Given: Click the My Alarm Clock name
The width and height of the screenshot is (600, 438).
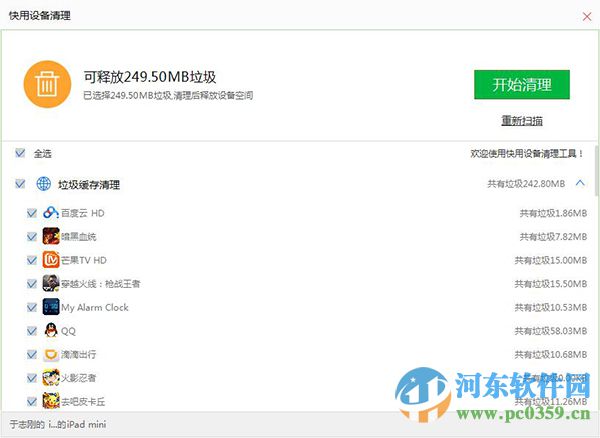Looking at the screenshot, I should (x=95, y=308).
